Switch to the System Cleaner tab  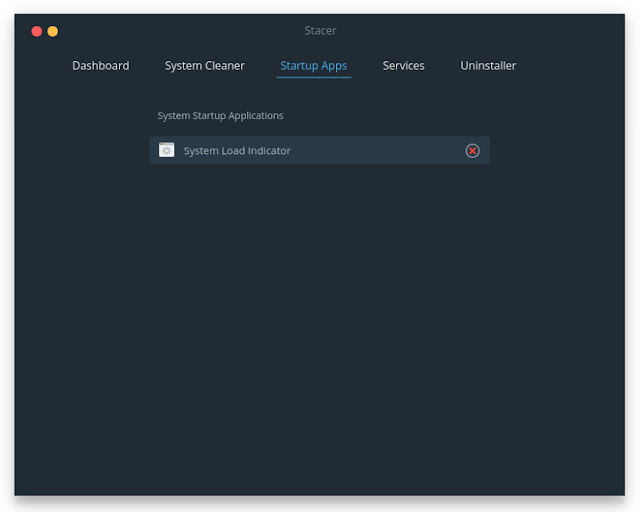click(204, 66)
